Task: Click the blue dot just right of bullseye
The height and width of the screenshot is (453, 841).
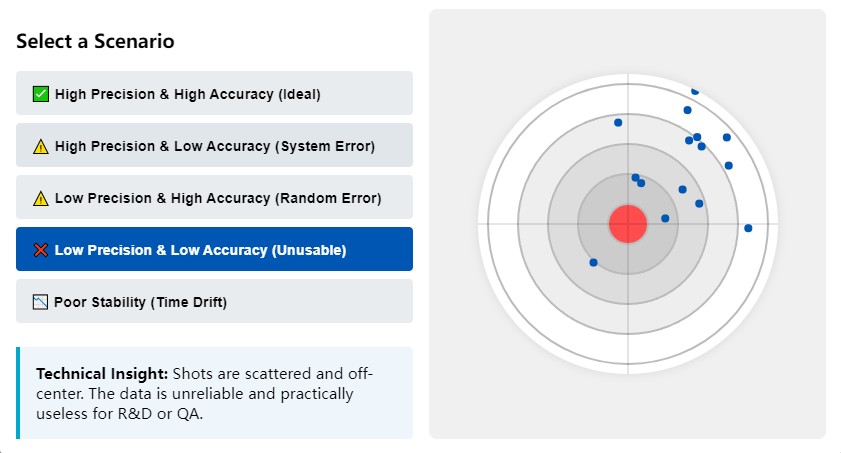Action: [665, 218]
